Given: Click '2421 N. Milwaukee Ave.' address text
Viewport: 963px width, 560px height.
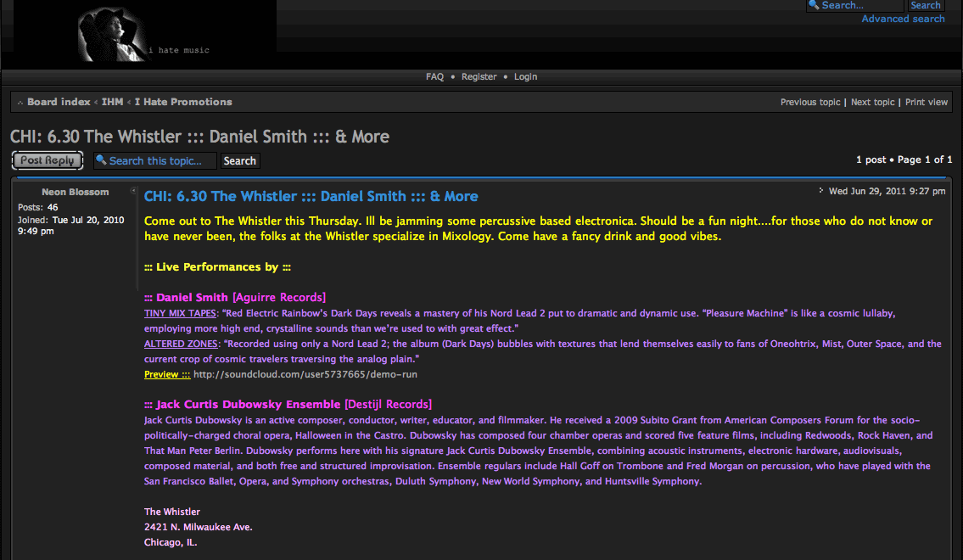Looking at the screenshot, I should click(199, 527).
